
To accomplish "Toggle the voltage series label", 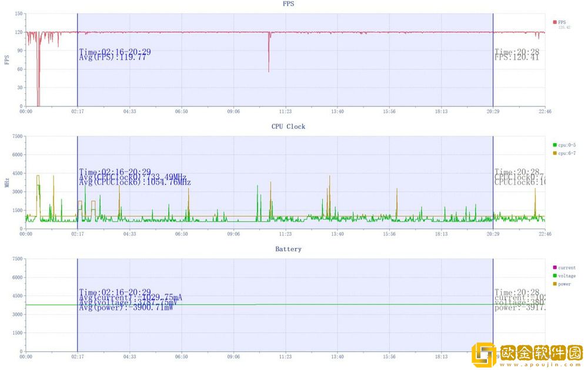I will click(x=567, y=275).
